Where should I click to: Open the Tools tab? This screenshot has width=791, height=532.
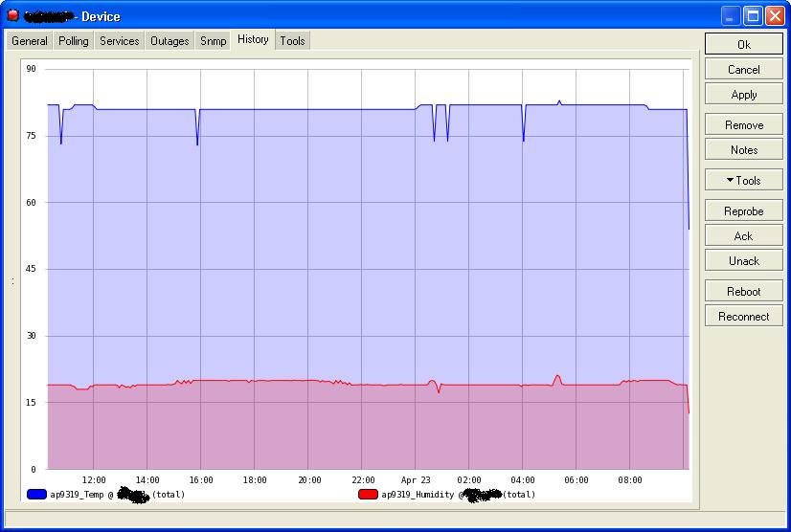pos(293,41)
